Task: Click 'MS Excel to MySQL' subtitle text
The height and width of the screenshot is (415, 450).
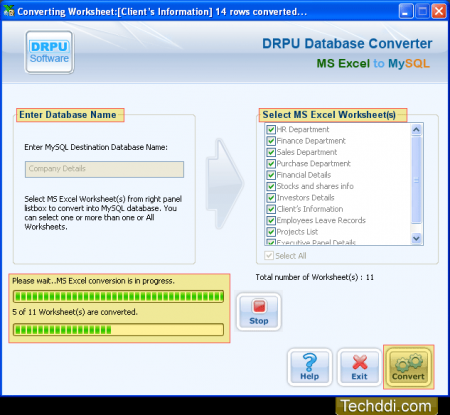Action: click(373, 63)
